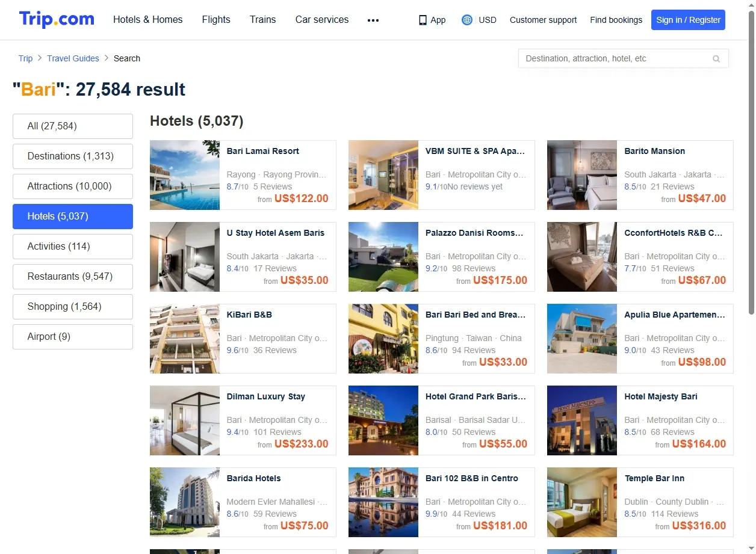Screen dimensions: 756x554
Task: Click Dilman Luxury Stay title
Action: 265,396
